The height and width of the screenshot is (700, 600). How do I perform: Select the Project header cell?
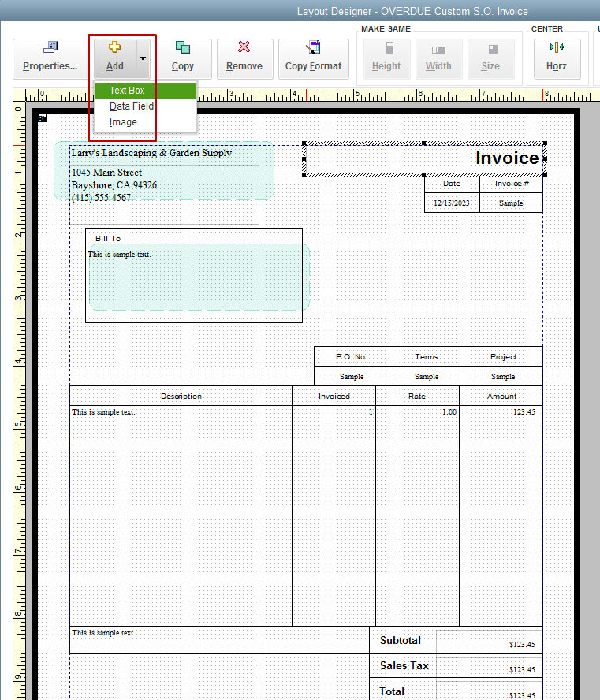click(503, 356)
